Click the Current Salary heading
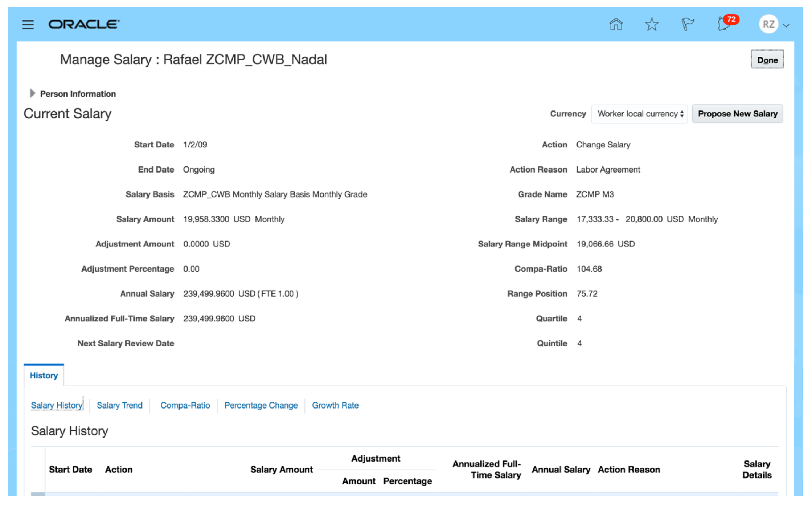The width and height of the screenshot is (812, 509). [67, 113]
